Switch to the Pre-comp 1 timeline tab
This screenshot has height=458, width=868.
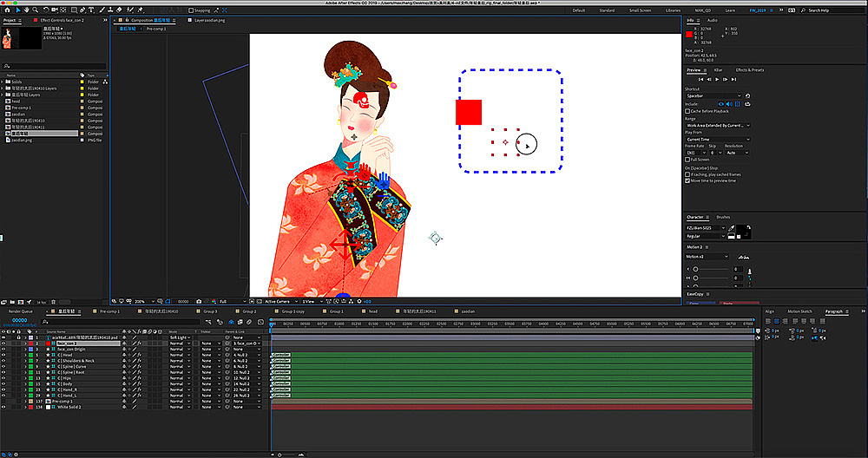coord(109,311)
